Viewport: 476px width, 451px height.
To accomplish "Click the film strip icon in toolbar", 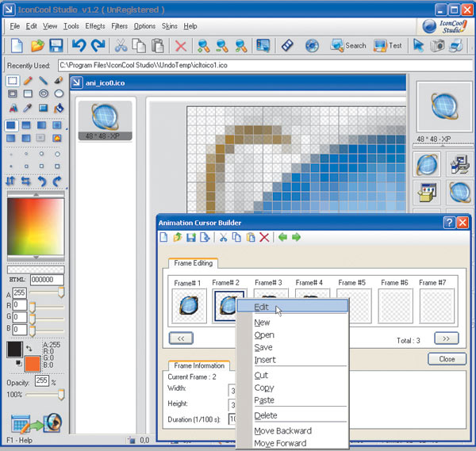I will click(287, 46).
